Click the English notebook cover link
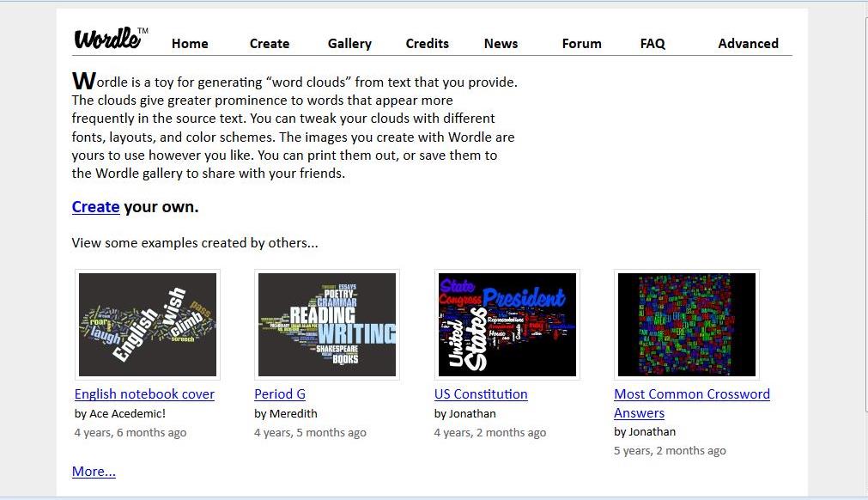Screen dimensions: 868x500 coord(144,394)
